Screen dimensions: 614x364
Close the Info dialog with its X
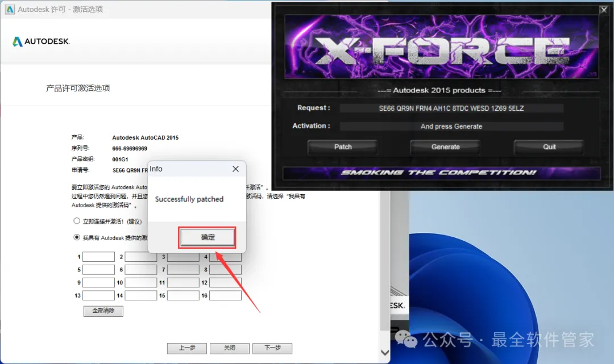235,169
